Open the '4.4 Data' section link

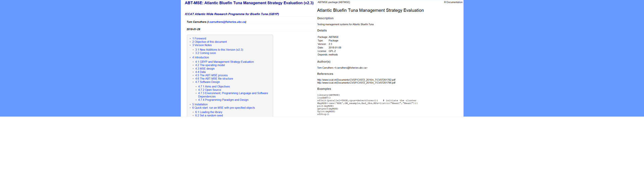click(200, 72)
